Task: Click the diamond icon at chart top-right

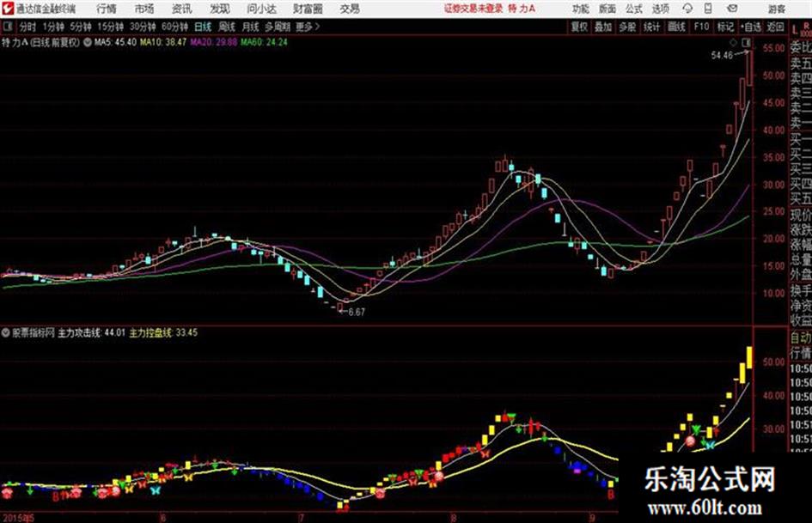Action: coord(734,42)
